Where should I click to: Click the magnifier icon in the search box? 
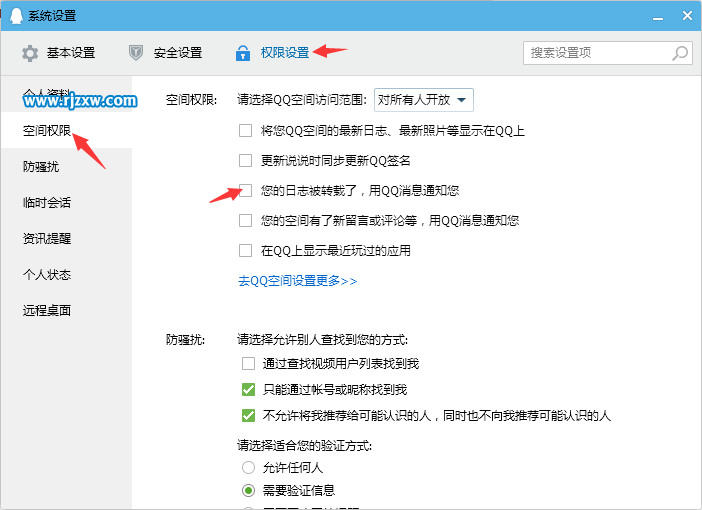point(680,53)
